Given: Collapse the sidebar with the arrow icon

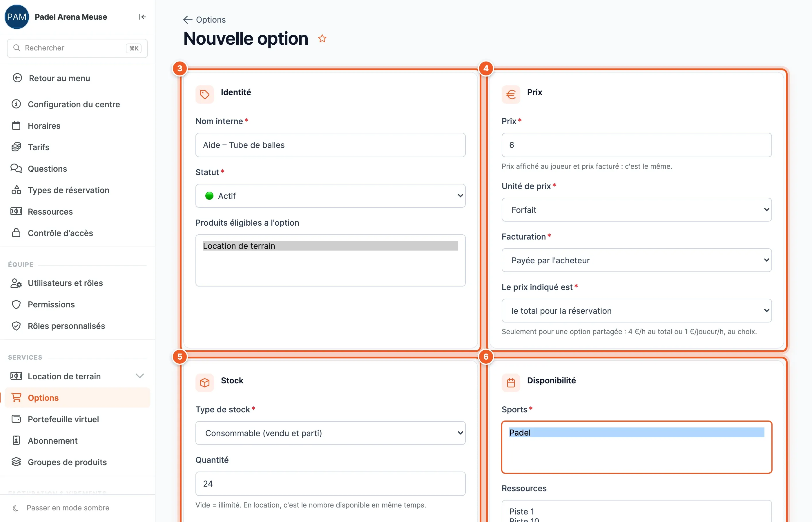Looking at the screenshot, I should click(142, 17).
